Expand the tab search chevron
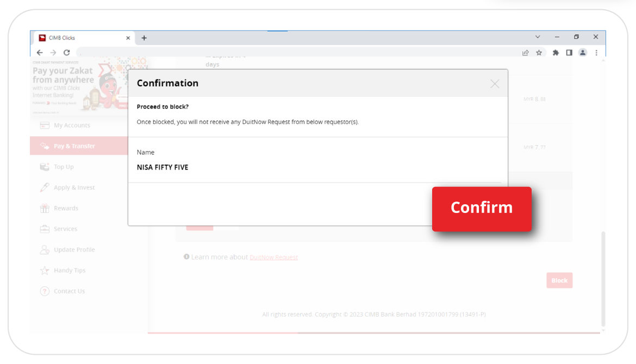Image resolution: width=636 pixels, height=364 pixels. (x=538, y=37)
